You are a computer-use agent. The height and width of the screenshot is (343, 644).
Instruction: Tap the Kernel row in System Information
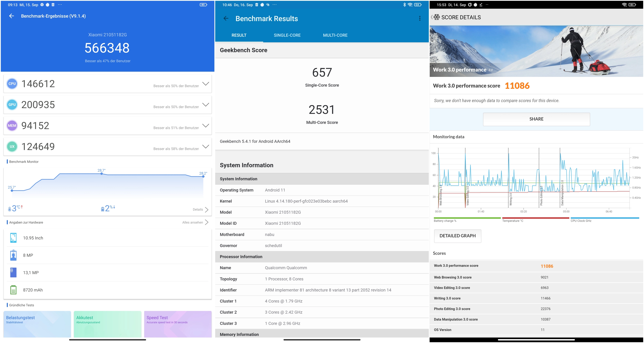pyautogui.click(x=322, y=201)
